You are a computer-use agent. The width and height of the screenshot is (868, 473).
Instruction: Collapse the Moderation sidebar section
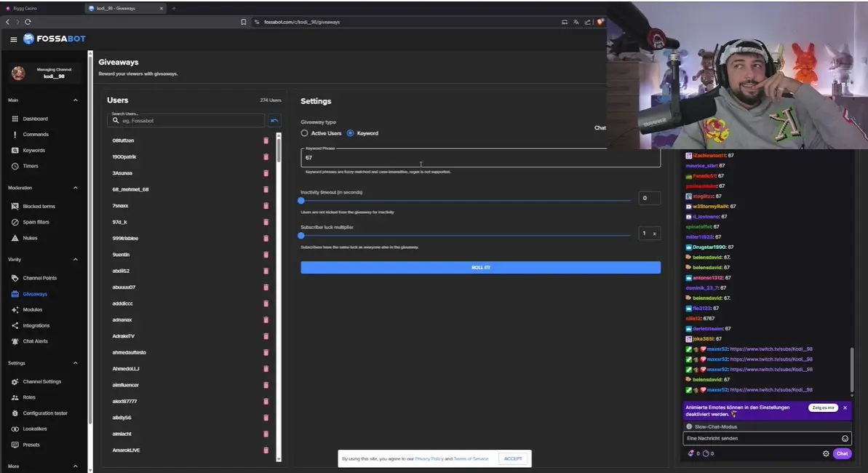pyautogui.click(x=75, y=188)
